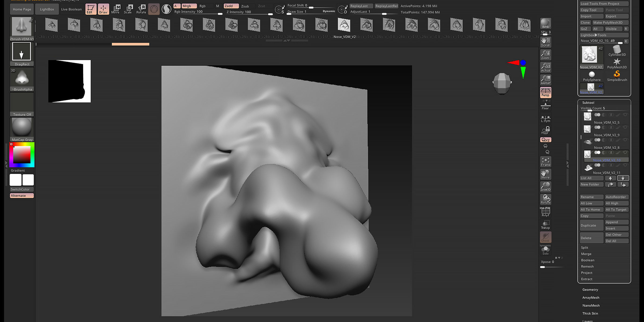Select the Cylinder3D tool
The width and height of the screenshot is (644, 322).
coord(617,51)
